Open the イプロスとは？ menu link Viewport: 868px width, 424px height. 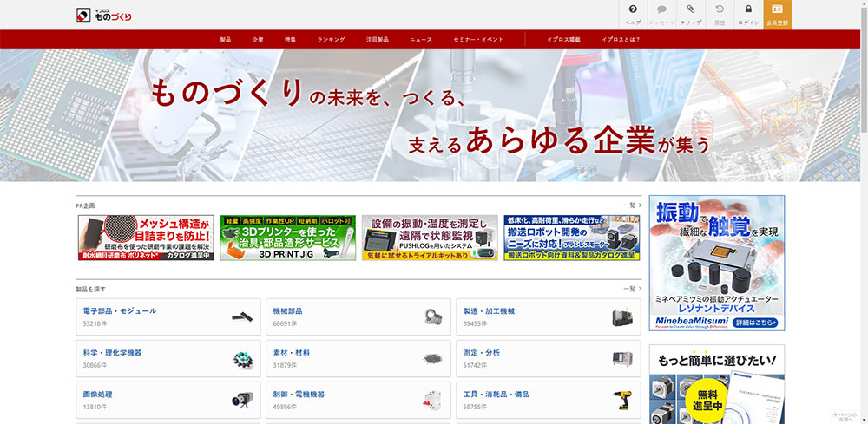tap(621, 40)
